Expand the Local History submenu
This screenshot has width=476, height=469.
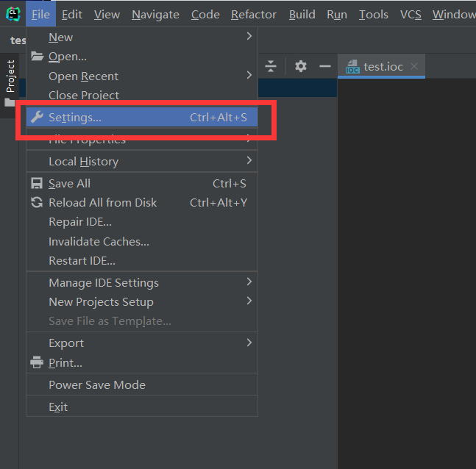pos(142,161)
